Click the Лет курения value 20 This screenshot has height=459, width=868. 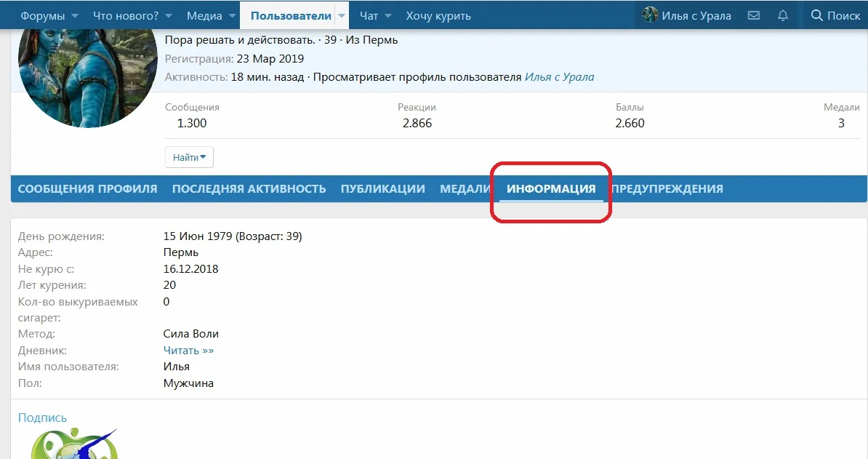[169, 285]
